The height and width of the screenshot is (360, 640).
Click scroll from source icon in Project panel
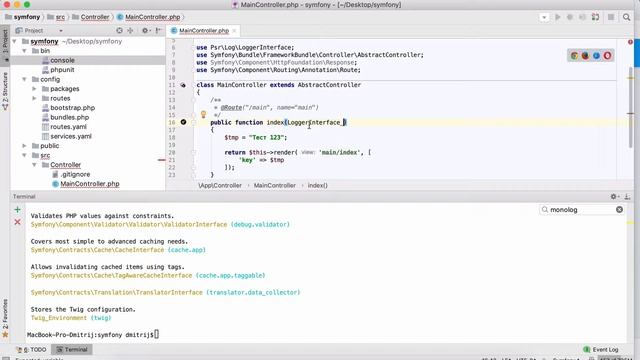(x=119, y=31)
